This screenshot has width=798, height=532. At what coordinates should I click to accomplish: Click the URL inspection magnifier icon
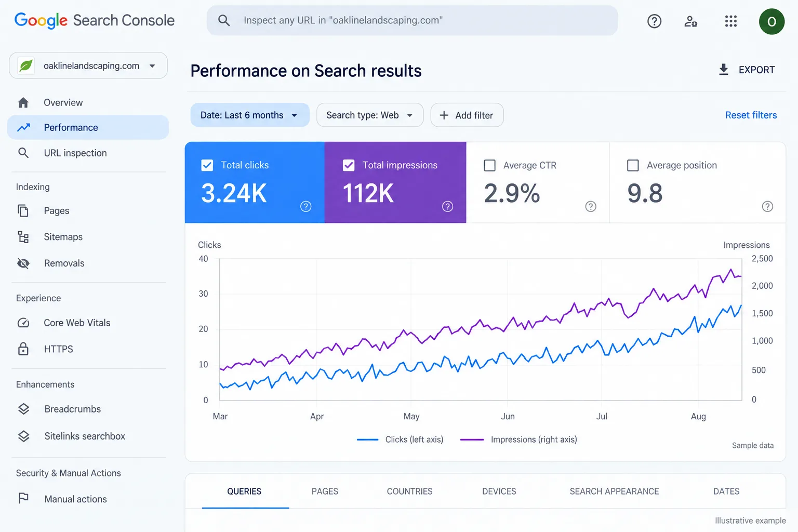(x=23, y=153)
